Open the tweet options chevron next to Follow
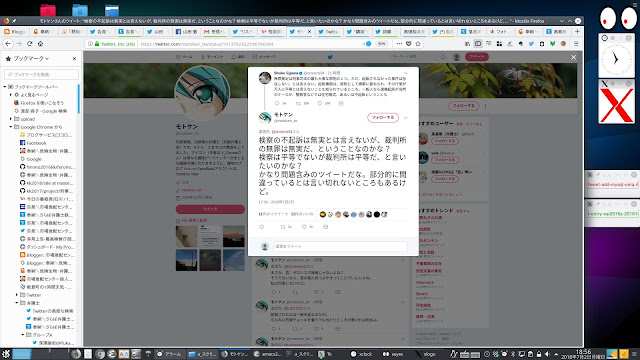 (x=405, y=118)
